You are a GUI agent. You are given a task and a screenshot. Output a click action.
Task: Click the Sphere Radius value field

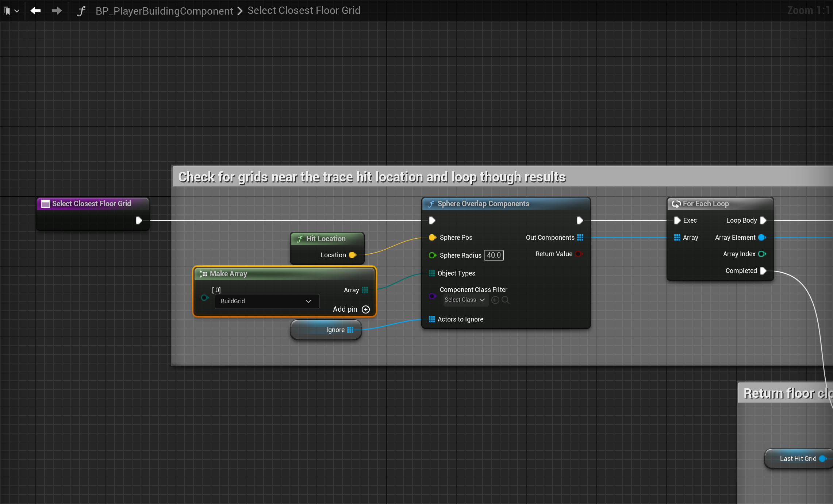point(494,255)
